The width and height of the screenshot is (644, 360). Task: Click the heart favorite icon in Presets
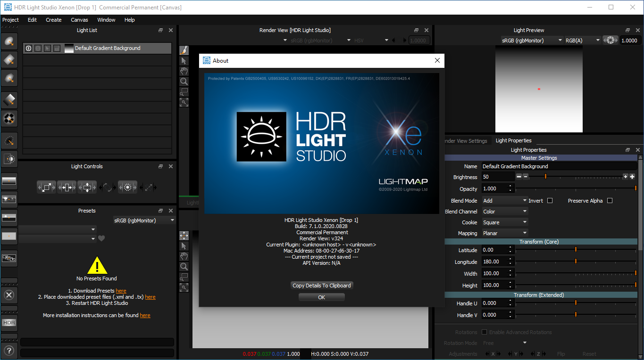[101, 238]
